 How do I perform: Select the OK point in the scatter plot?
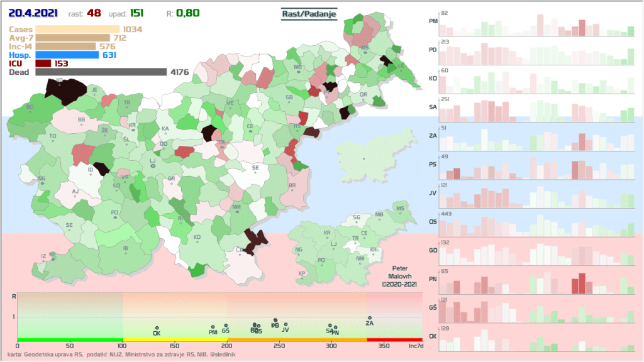[157, 328]
